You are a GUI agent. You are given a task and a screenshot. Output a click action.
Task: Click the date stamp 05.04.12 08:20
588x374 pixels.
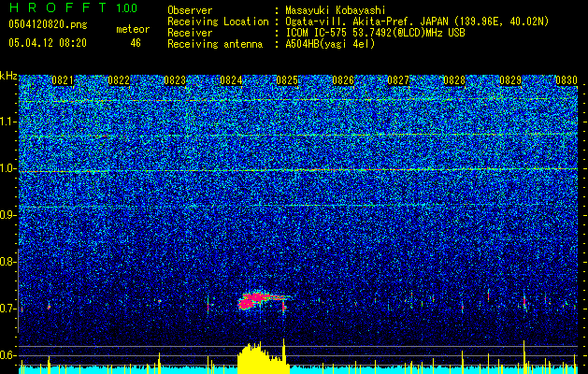tap(48, 43)
